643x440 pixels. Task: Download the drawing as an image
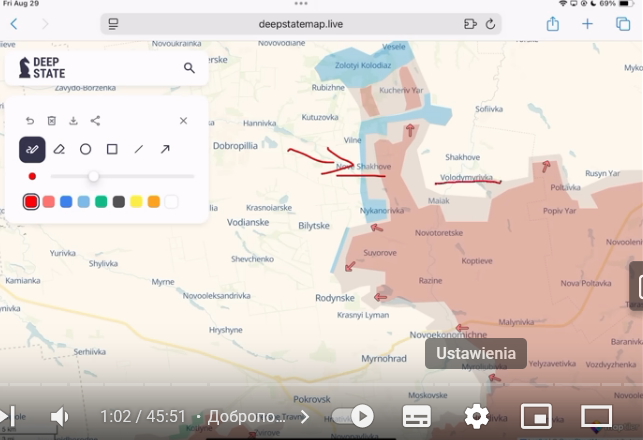coord(73,121)
